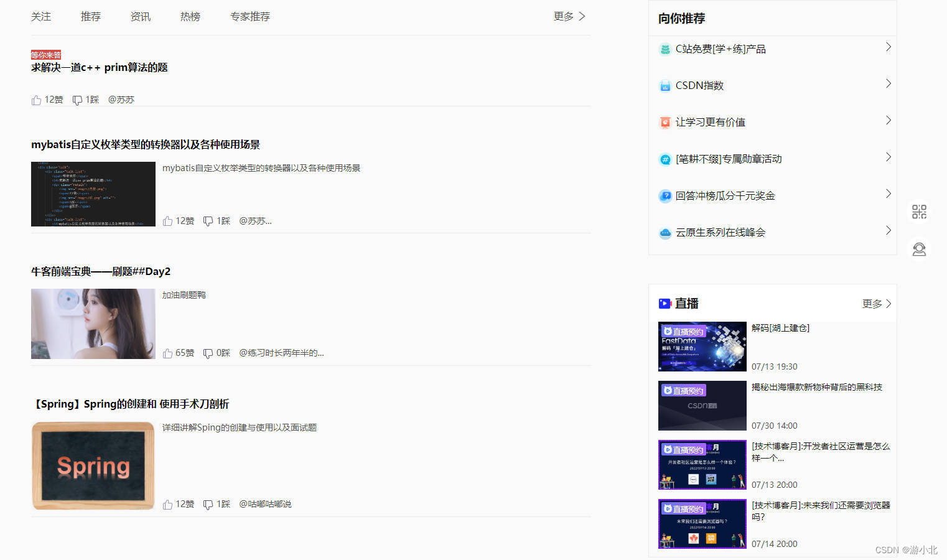Click the thumbs-up like icon on the prim算法 question
This screenshot has height=560, width=947.
coord(36,99)
